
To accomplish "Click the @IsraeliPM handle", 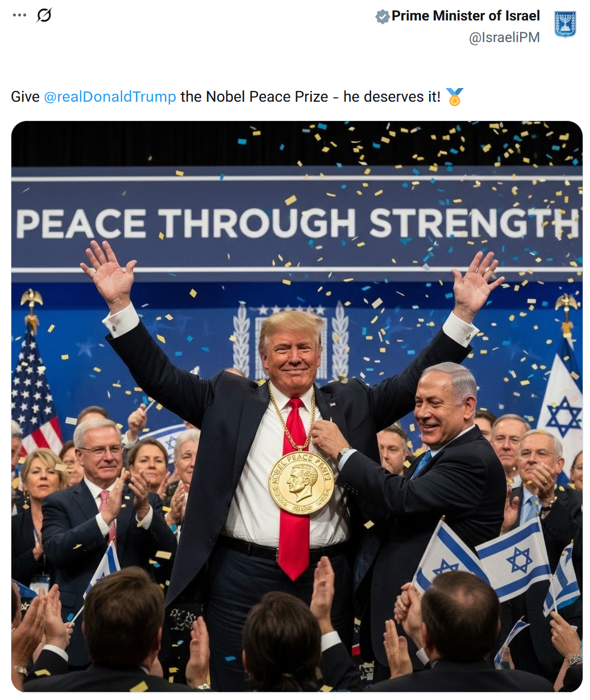I will click(504, 37).
